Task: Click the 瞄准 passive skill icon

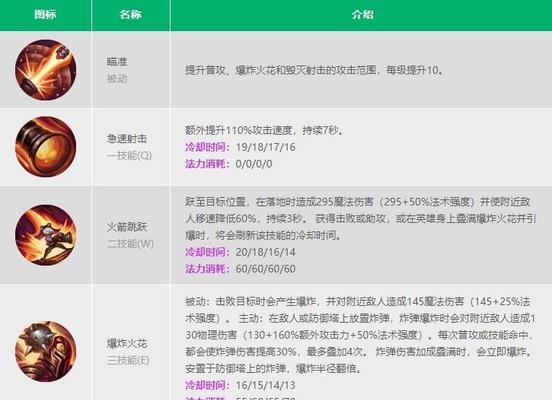Action: (x=45, y=70)
